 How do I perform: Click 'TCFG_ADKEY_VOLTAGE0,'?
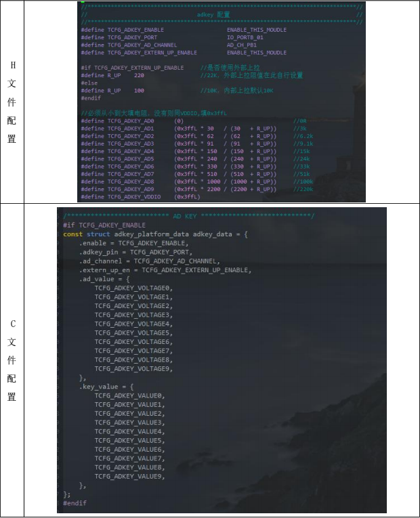coord(133,288)
